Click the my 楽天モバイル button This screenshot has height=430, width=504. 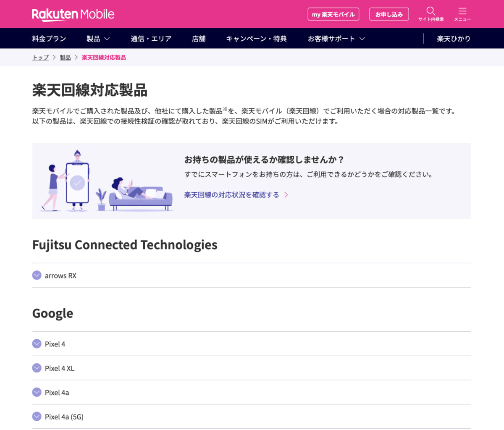(333, 14)
